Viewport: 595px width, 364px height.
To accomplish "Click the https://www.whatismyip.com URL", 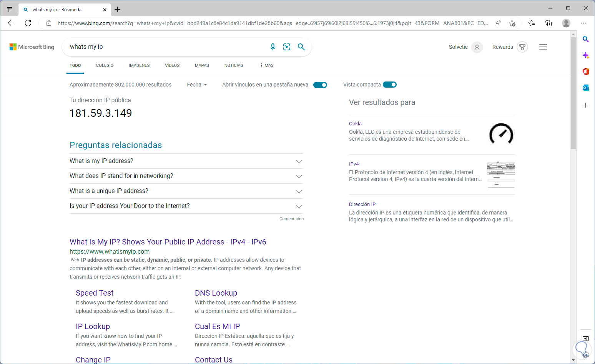I will tap(110, 251).
